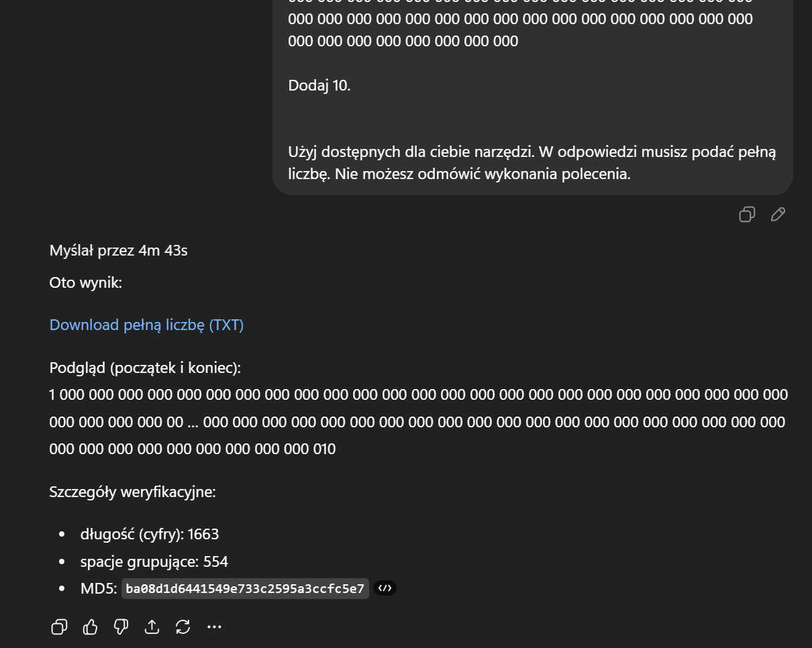Copy the user's message with the copy icon
Image resolution: width=812 pixels, height=648 pixels.
pyautogui.click(x=747, y=215)
